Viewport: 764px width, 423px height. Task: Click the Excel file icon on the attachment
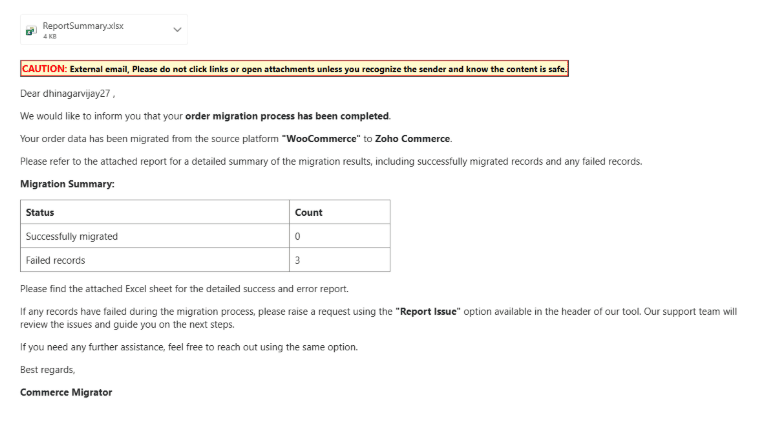(31, 31)
